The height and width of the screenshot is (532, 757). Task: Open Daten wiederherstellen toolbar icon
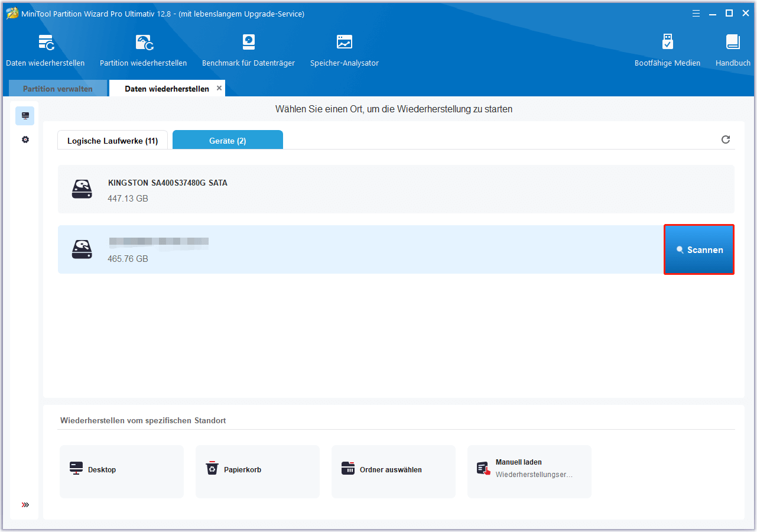pyautogui.click(x=46, y=50)
